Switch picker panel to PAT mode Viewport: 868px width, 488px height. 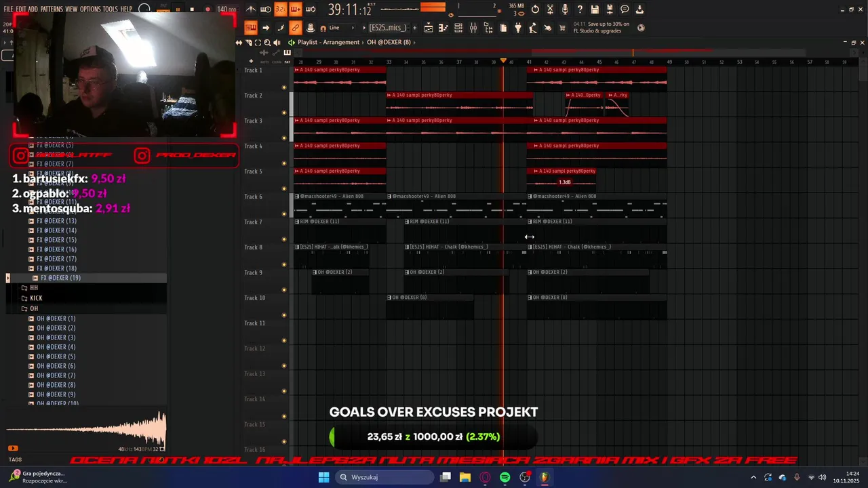pyautogui.click(x=287, y=62)
